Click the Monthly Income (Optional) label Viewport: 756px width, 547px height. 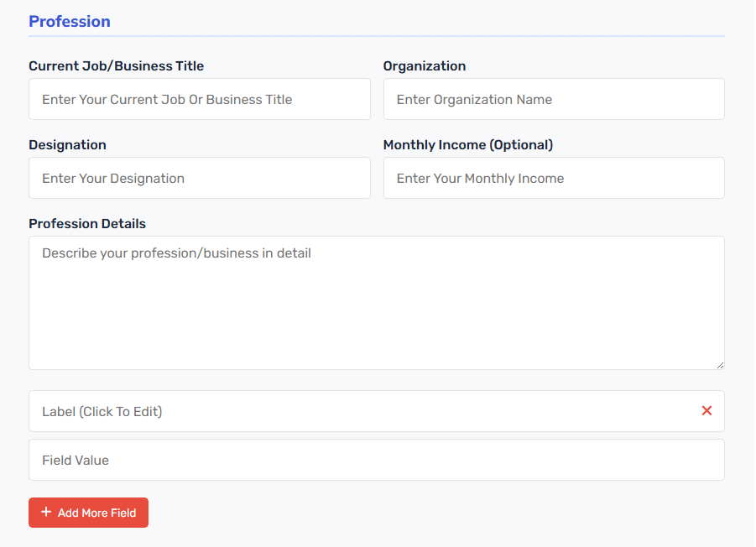tap(467, 145)
